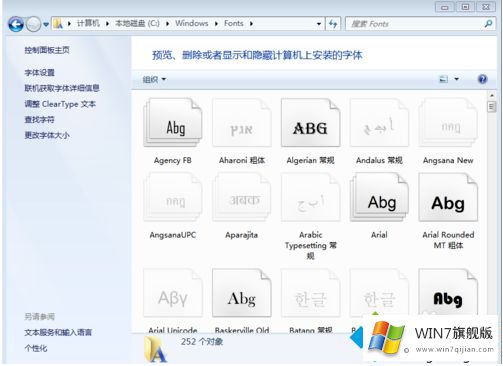Image resolution: width=503 pixels, height=366 pixels.
Task: Select Fonts in the address path
Action: pos(233,23)
